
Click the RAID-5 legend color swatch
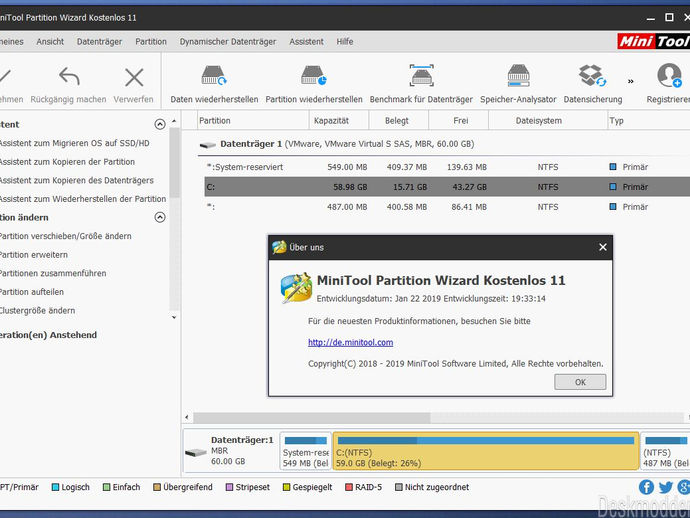click(x=349, y=487)
